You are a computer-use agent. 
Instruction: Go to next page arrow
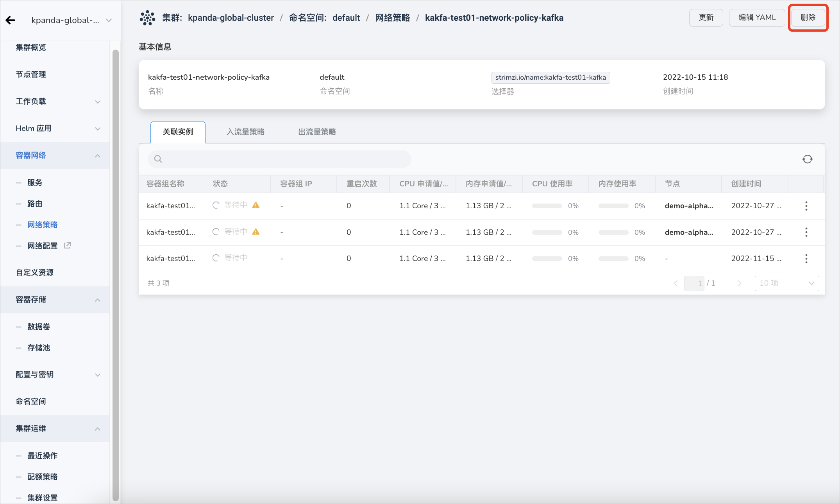coord(739,283)
